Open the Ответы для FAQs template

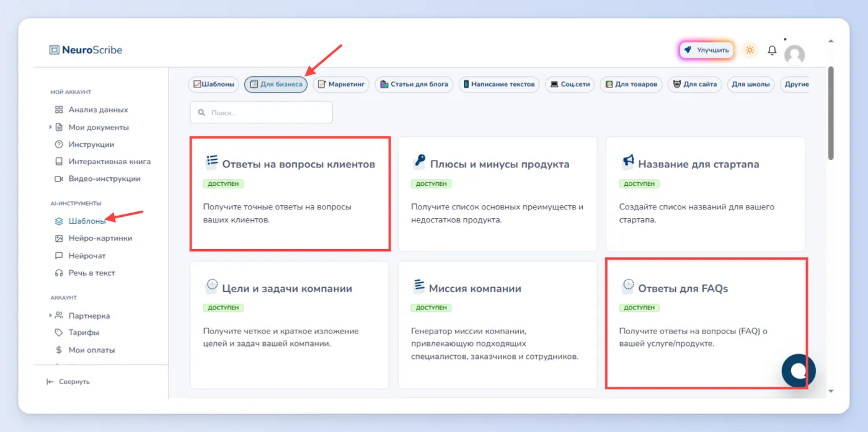click(x=706, y=325)
